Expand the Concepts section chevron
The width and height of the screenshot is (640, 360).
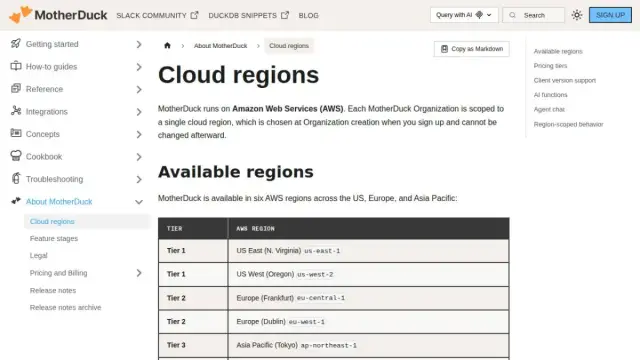pos(139,134)
